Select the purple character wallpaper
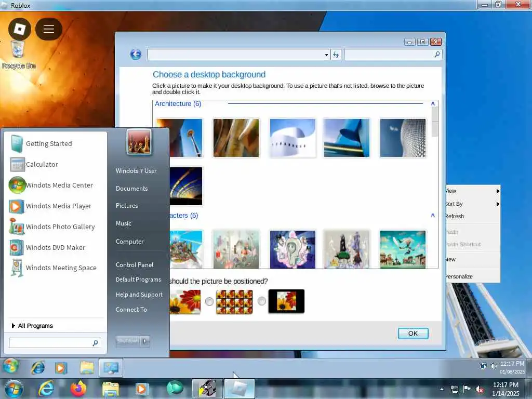Viewport: 532px width, 399px height. 292,249
